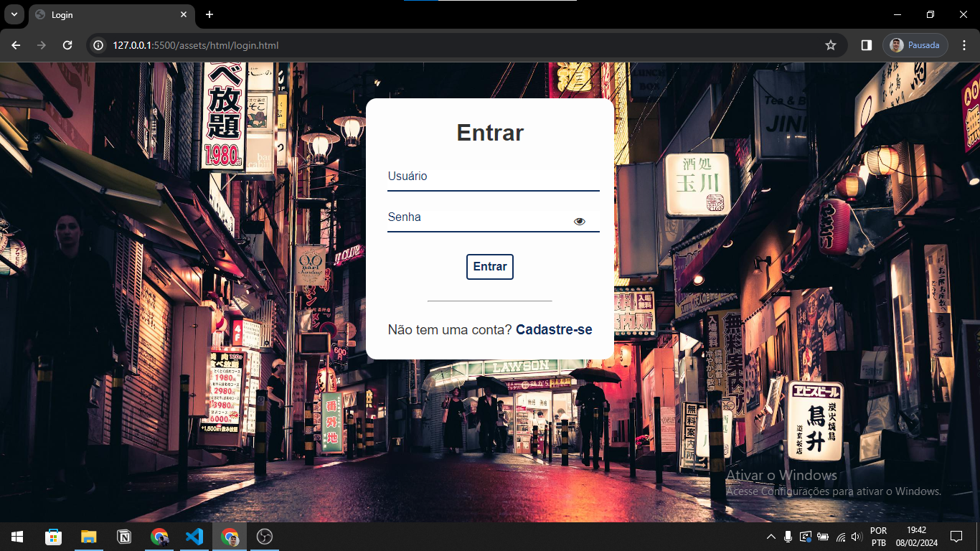Reload the login page

click(67, 45)
